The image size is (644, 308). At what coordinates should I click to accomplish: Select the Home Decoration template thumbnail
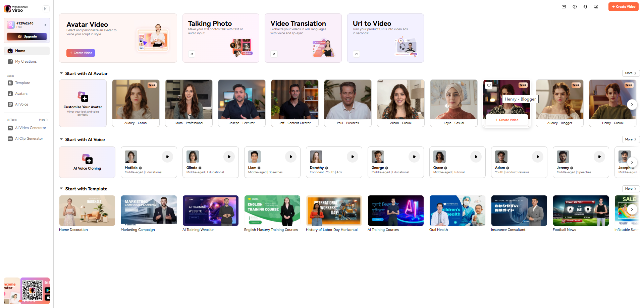click(87, 210)
